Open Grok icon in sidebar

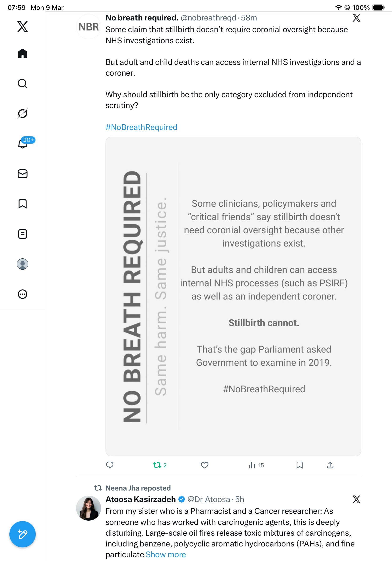23,113
